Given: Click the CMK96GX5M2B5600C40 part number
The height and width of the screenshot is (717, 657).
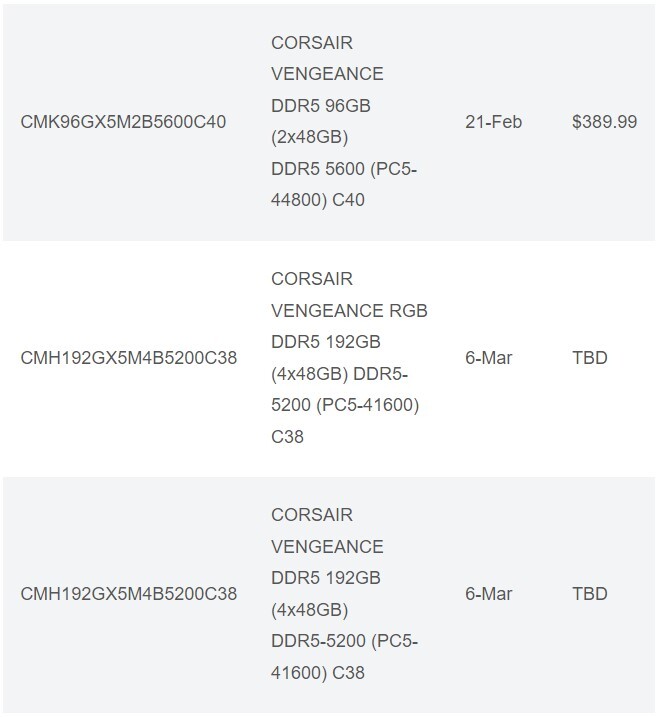Looking at the screenshot, I should tap(123, 122).
